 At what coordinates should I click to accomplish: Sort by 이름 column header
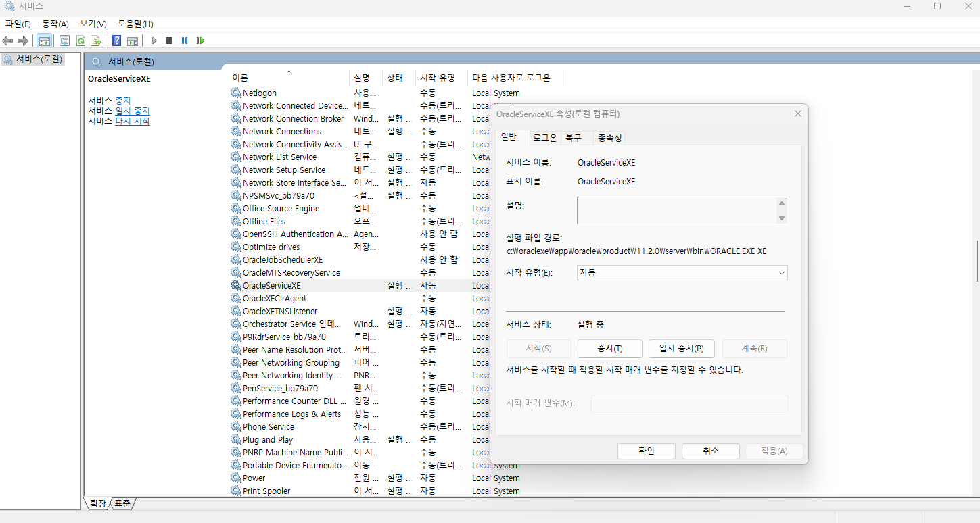[x=289, y=78]
